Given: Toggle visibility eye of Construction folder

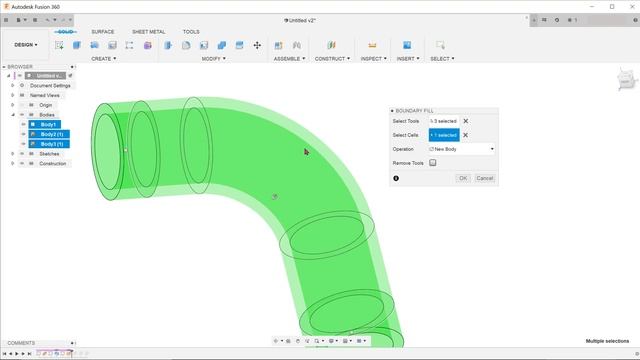Looking at the screenshot, I should [x=22, y=164].
